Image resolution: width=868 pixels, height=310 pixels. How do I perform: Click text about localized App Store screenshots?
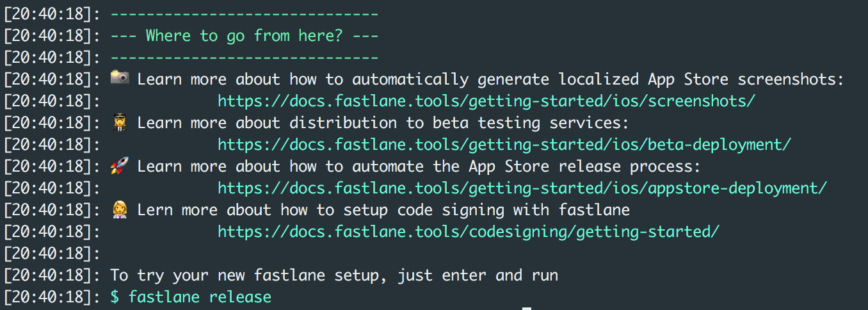pyautogui.click(x=491, y=79)
